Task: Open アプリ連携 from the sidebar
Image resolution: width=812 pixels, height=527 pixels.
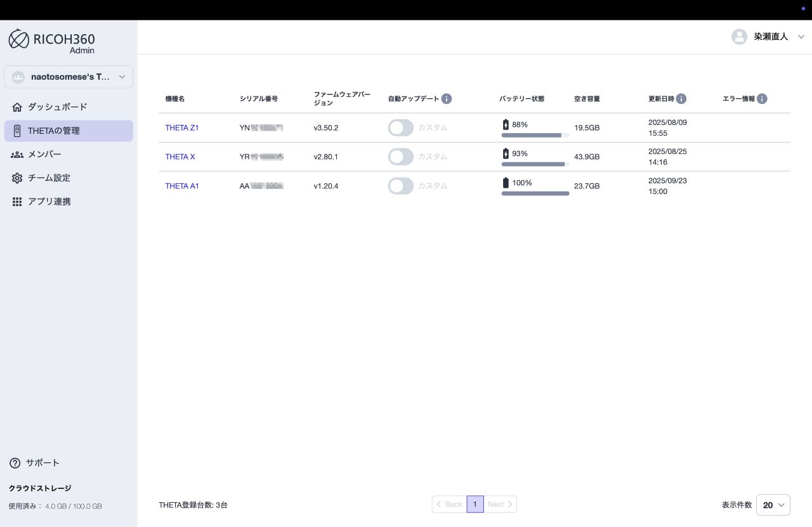Action: 49,202
